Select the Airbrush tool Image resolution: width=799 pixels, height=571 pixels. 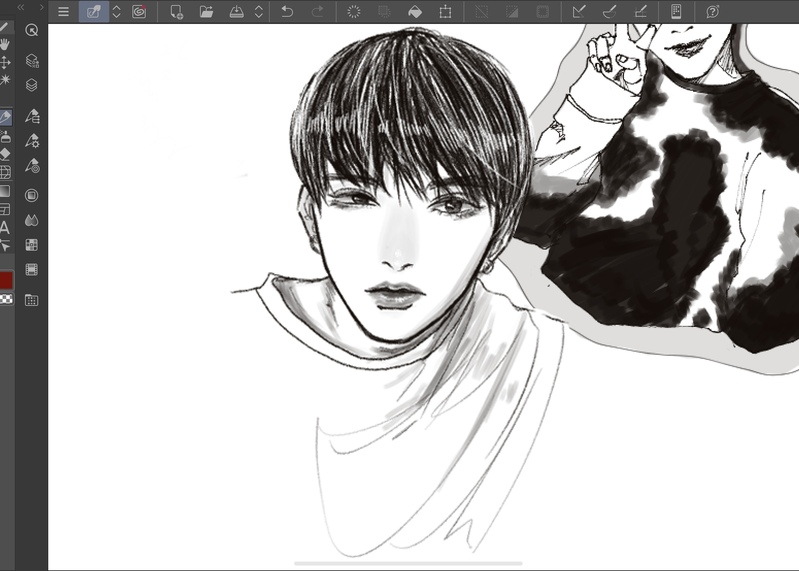5,137
